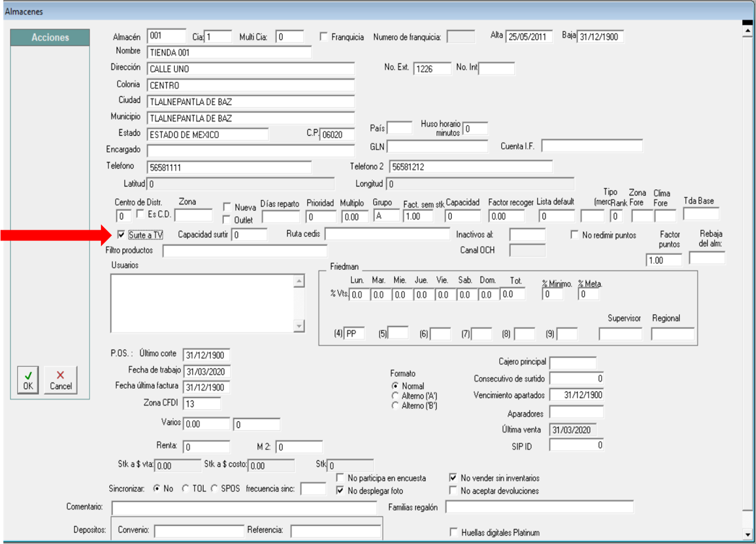Viewport: 756px width, 544px height.
Task: Click the Cuenta I.F. input field
Action: point(592,146)
